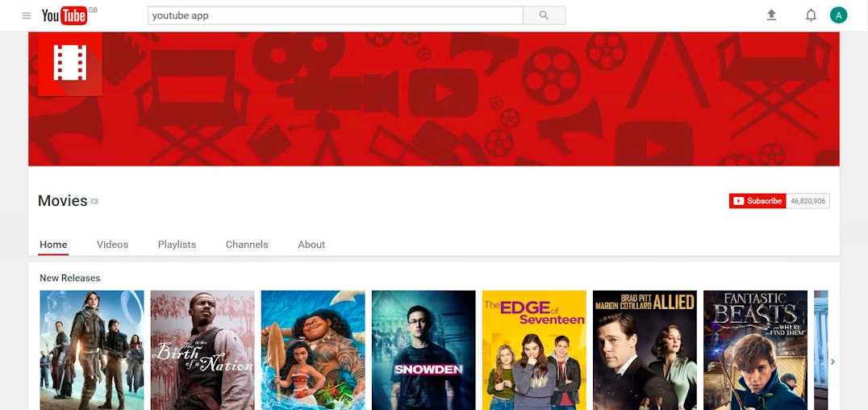Open the Moana movie poster
868x410 pixels.
coord(313,350)
